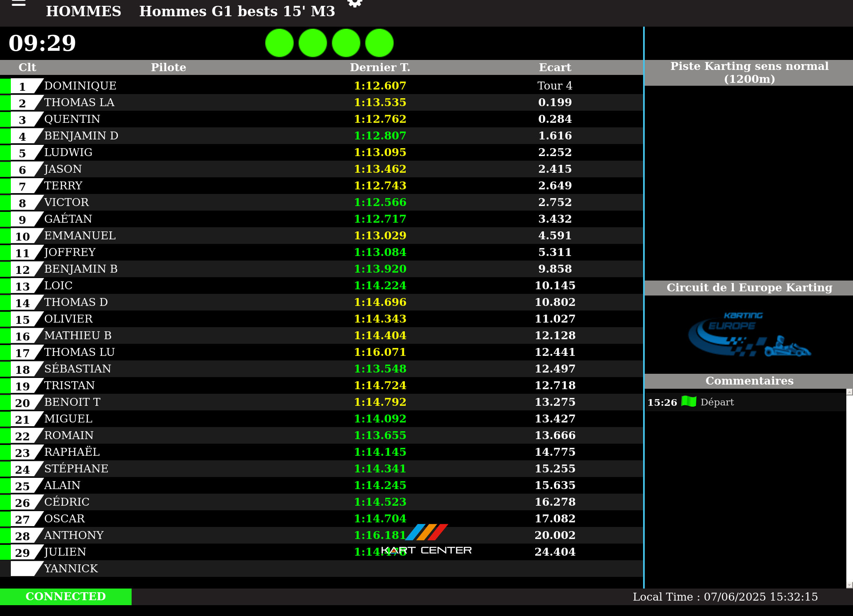Click the 09:29 session countdown timer

point(42,43)
